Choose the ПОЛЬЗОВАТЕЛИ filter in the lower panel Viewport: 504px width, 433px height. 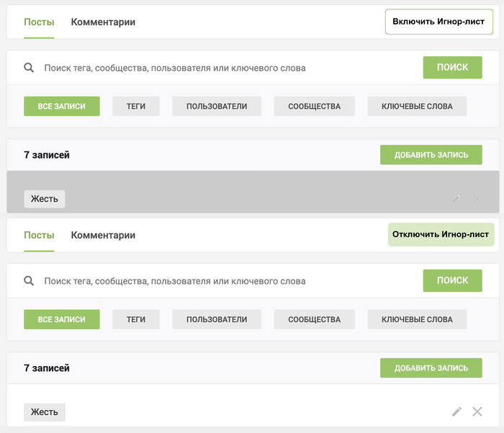click(217, 319)
